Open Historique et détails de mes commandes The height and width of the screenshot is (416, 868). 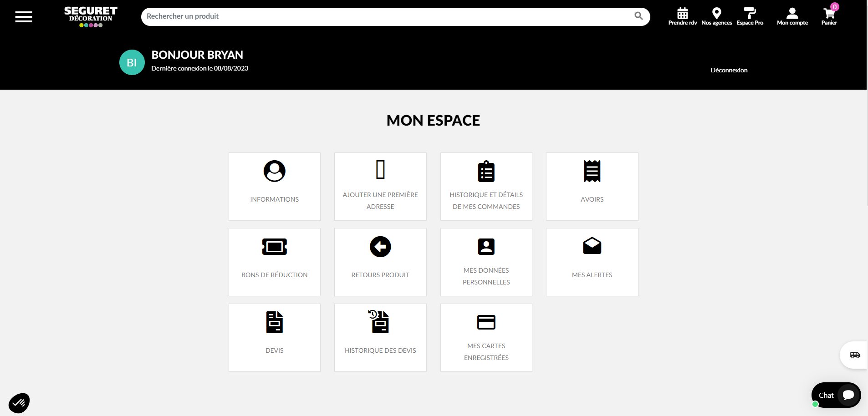[x=486, y=187]
